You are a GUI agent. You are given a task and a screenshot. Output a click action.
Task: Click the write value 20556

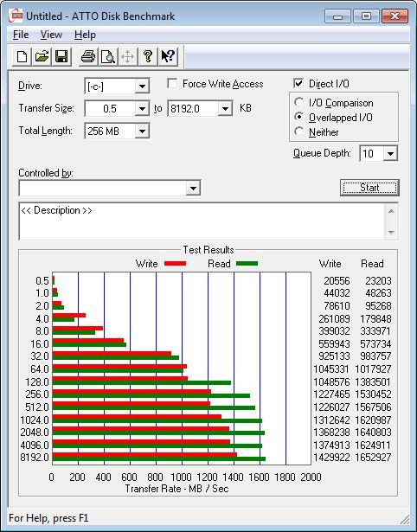click(337, 281)
